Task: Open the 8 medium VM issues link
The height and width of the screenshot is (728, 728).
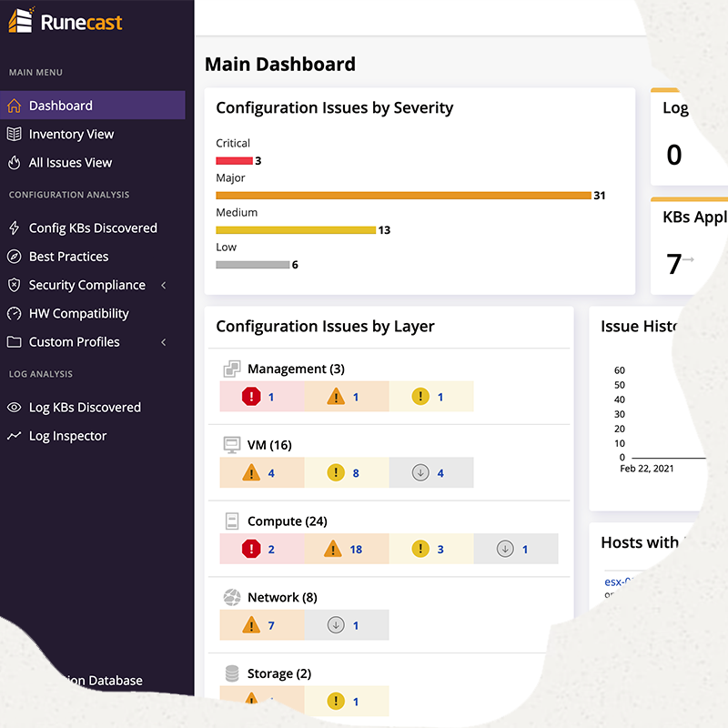Action: (356, 473)
